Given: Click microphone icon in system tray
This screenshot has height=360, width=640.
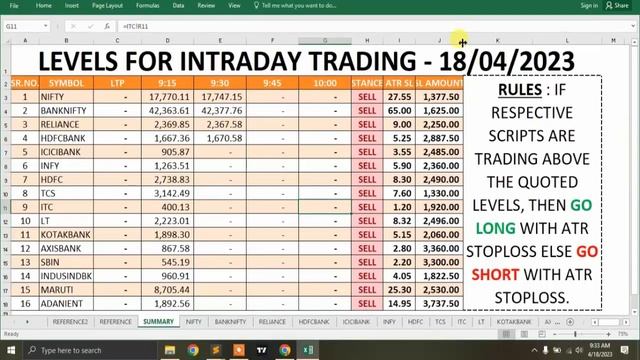Looking at the screenshot, I should pos(545,350).
